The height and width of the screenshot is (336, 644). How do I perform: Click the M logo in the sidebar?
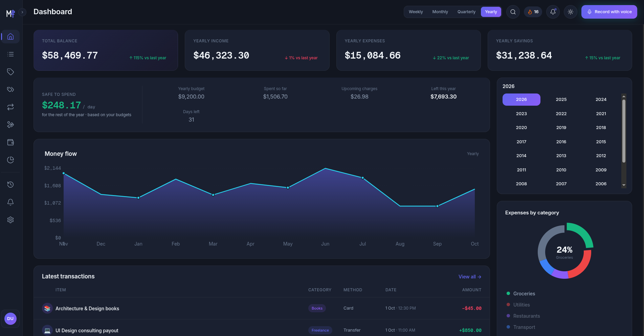click(10, 13)
